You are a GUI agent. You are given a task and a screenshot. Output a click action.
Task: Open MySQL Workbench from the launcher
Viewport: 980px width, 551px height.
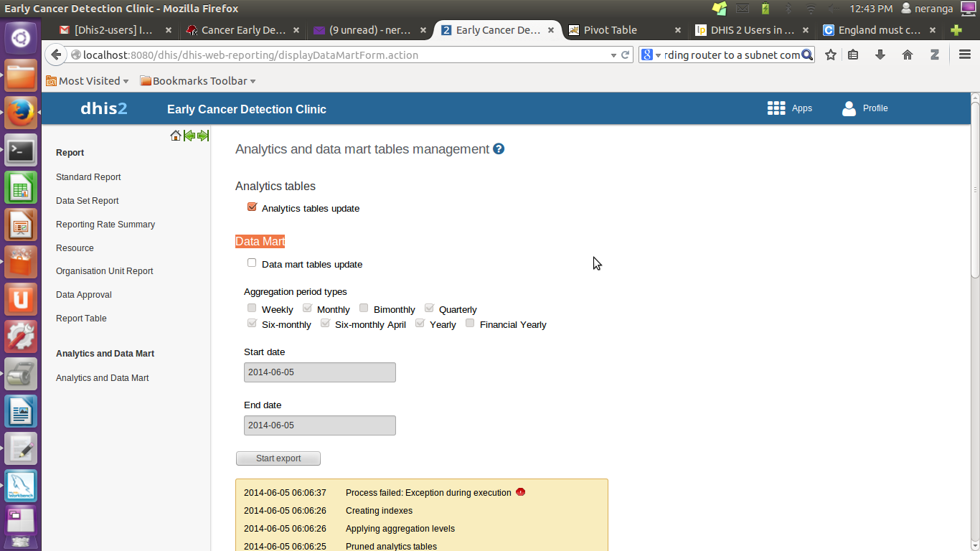tap(21, 486)
